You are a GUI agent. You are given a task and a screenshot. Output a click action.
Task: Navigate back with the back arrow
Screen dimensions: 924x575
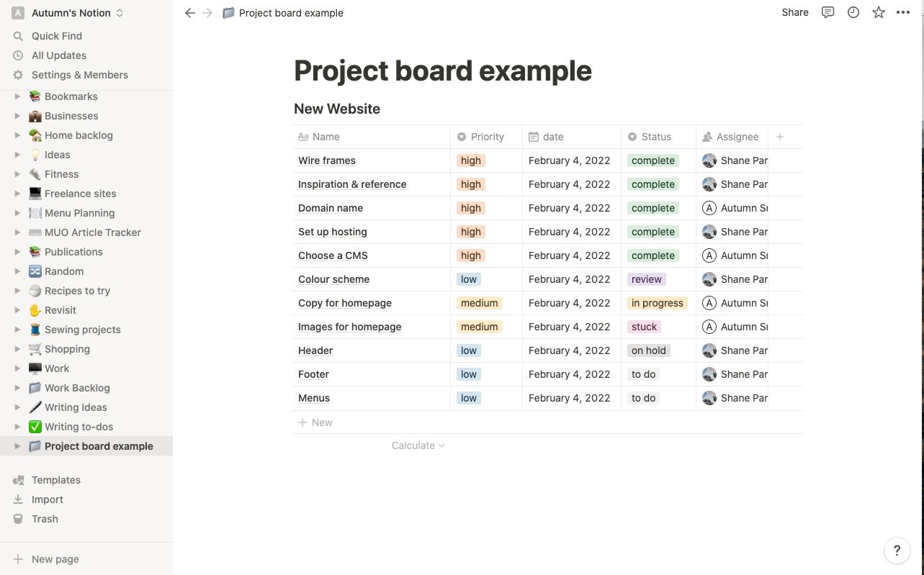pos(189,12)
